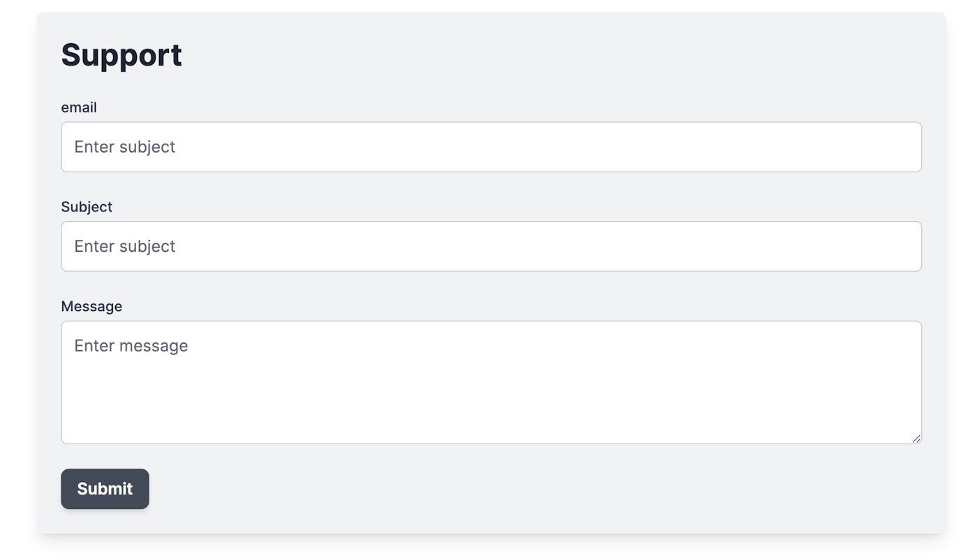Image resolution: width=977 pixels, height=560 pixels.
Task: Grab the bottom-right corner grip of the textarea
Action: click(x=916, y=439)
